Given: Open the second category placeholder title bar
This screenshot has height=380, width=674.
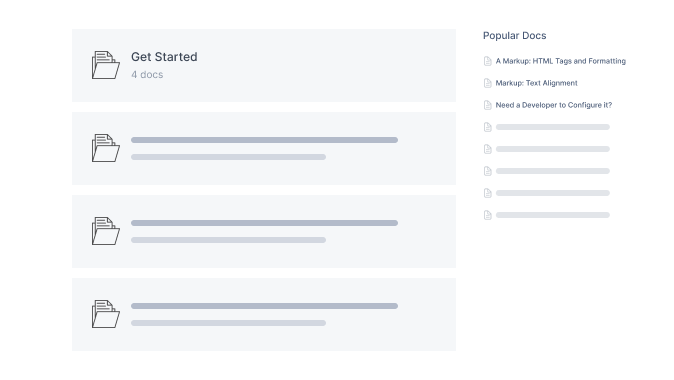Looking at the screenshot, I should click(264, 140).
